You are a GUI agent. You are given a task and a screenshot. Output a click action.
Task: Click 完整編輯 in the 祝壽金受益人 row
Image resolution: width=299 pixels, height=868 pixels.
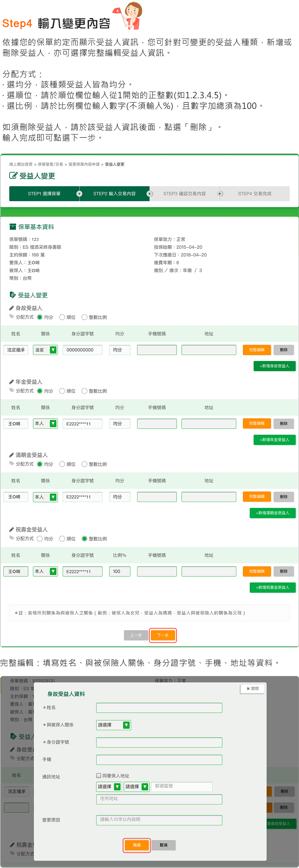pyautogui.click(x=257, y=571)
